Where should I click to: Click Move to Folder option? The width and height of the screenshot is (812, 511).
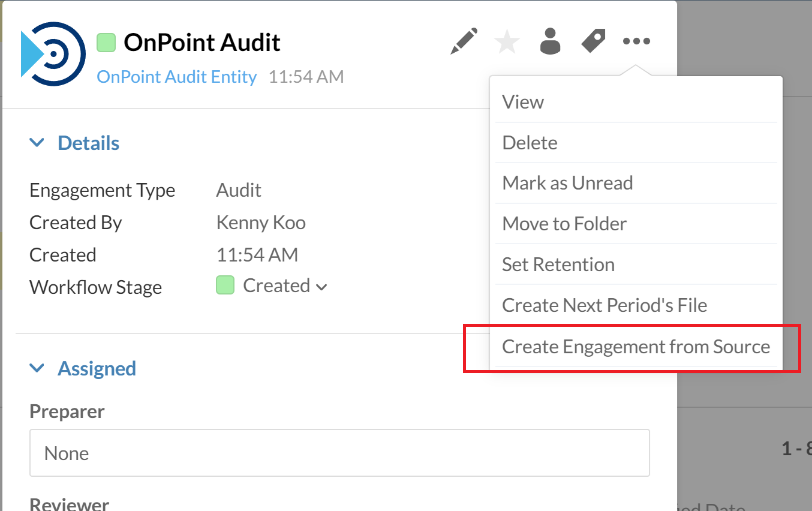pyautogui.click(x=564, y=223)
